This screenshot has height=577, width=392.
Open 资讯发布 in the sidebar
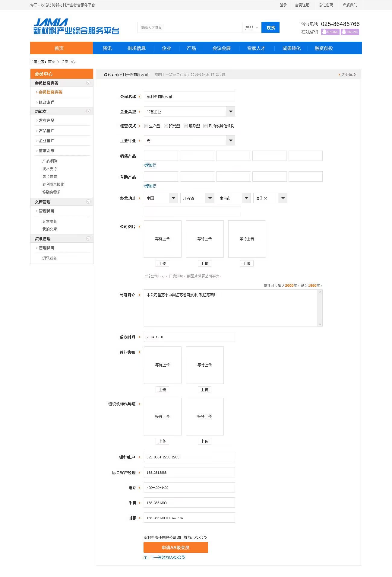[49, 258]
